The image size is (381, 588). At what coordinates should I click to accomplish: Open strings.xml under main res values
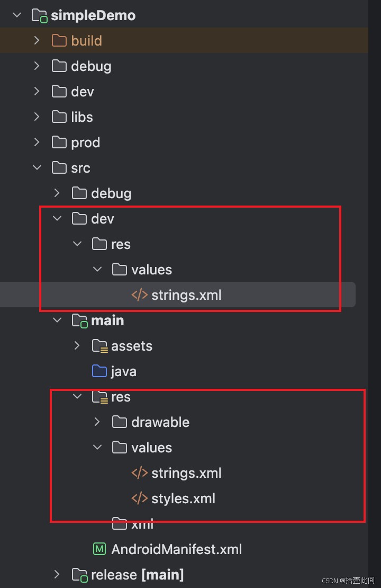point(186,473)
